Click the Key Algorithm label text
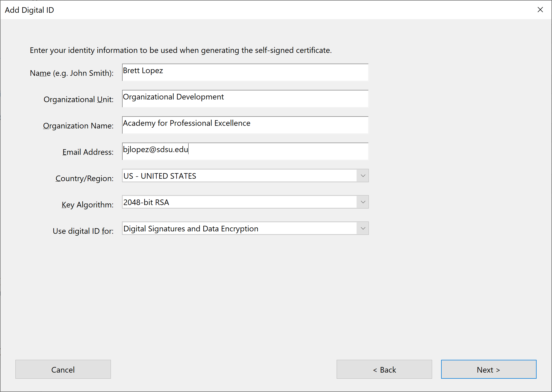This screenshot has height=392, width=552. (x=87, y=205)
